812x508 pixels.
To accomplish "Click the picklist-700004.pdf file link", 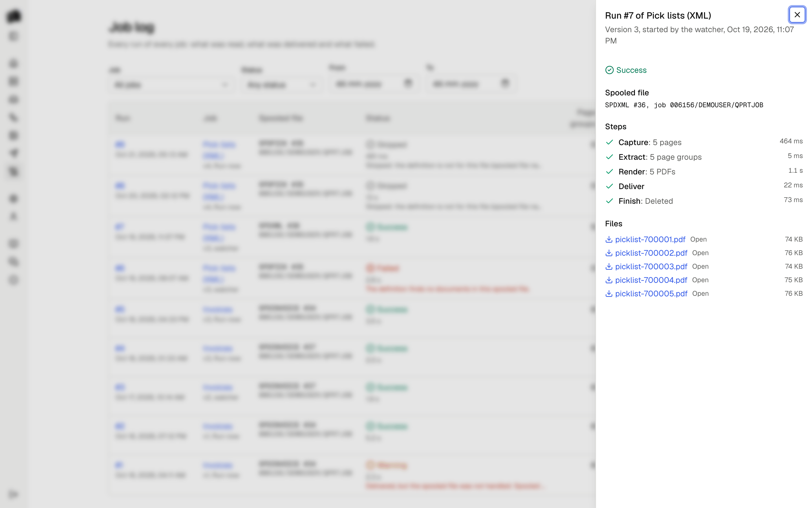I will tap(651, 280).
